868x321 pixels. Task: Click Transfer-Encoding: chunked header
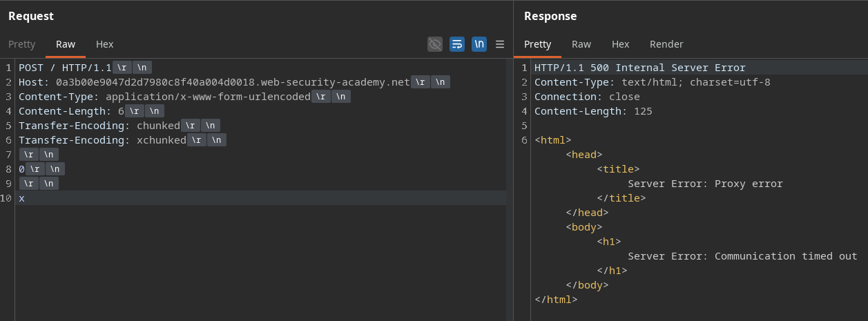(x=99, y=126)
